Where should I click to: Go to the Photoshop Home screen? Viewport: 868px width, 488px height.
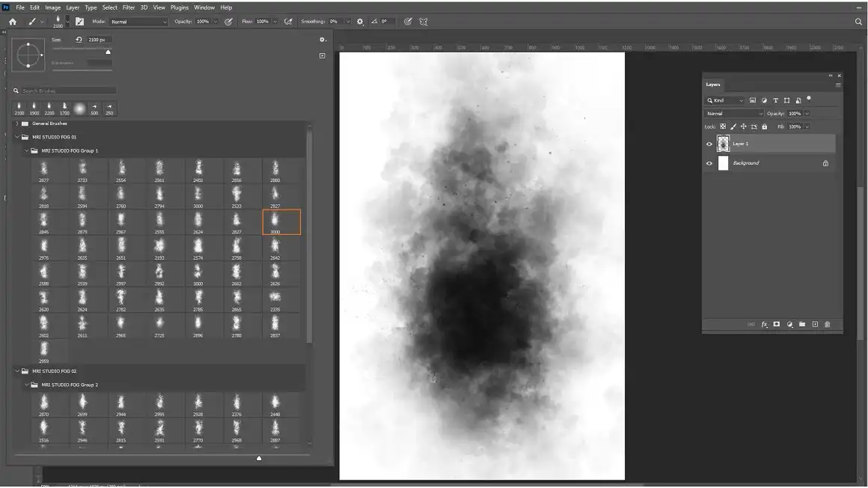(13, 22)
